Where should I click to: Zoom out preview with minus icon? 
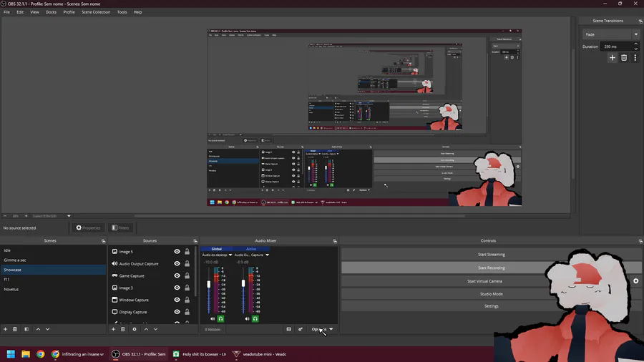5,216
